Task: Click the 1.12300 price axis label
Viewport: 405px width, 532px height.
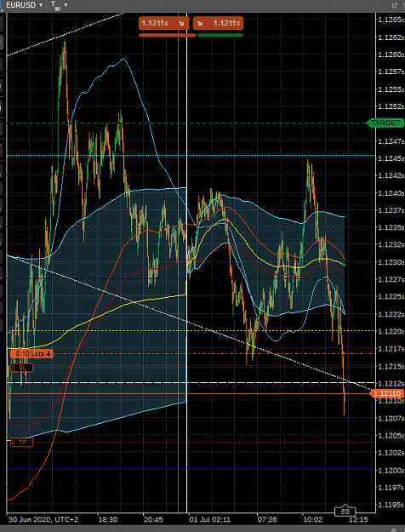Action: [391, 262]
